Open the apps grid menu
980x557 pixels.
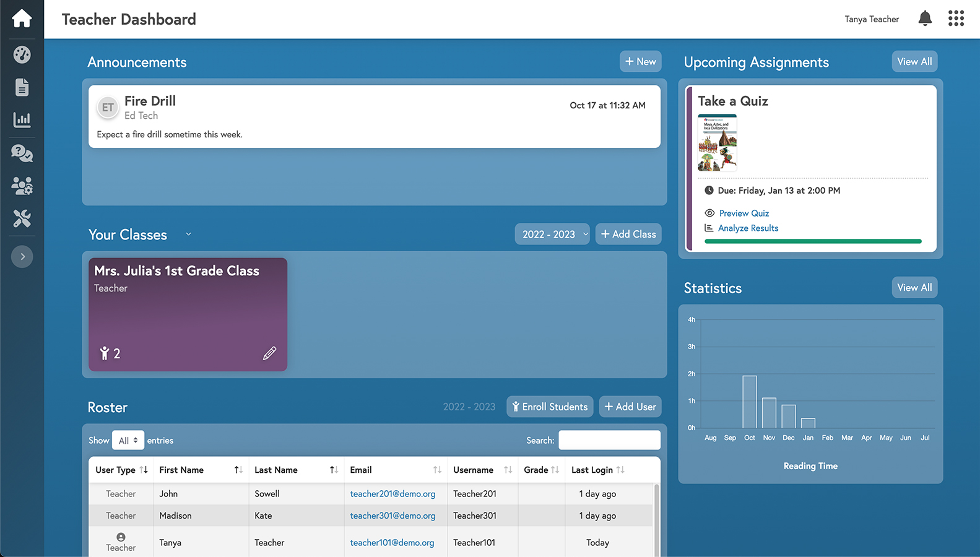click(x=956, y=19)
